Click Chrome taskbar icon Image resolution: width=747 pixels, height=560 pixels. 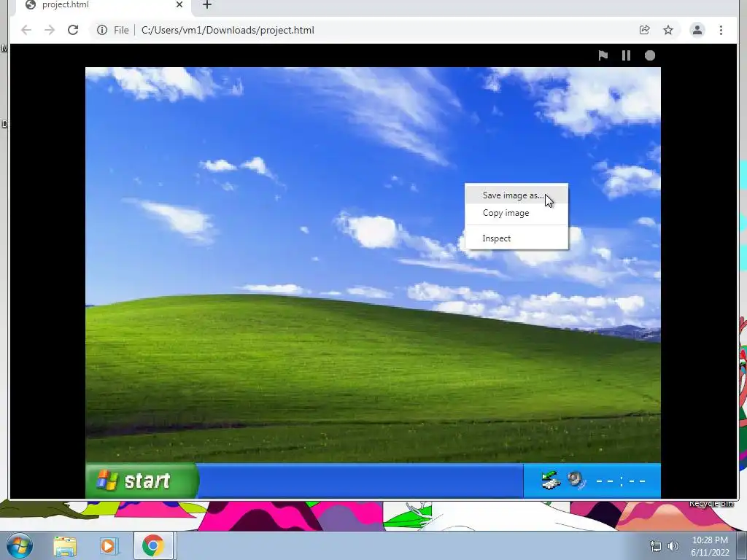[153, 545]
